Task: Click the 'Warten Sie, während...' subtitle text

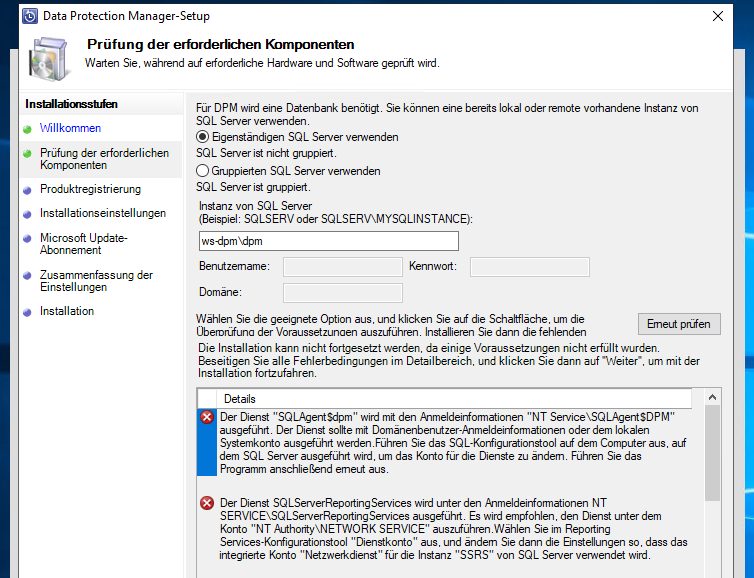Action: (x=262, y=63)
